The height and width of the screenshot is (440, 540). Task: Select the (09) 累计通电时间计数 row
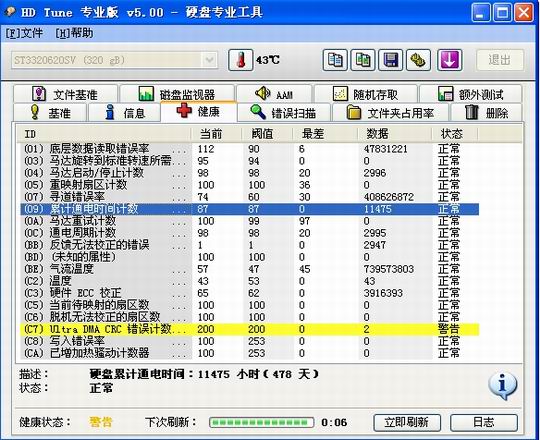tap(250, 209)
